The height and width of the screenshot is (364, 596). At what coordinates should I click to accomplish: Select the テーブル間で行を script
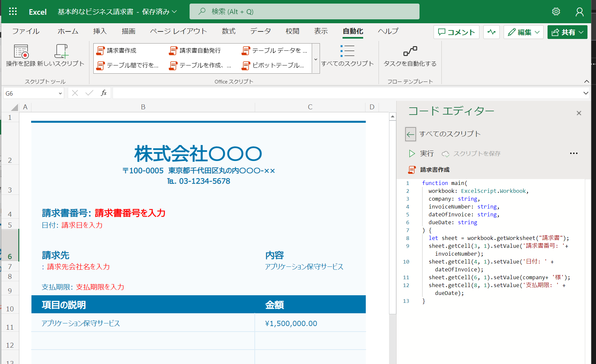pyautogui.click(x=128, y=65)
